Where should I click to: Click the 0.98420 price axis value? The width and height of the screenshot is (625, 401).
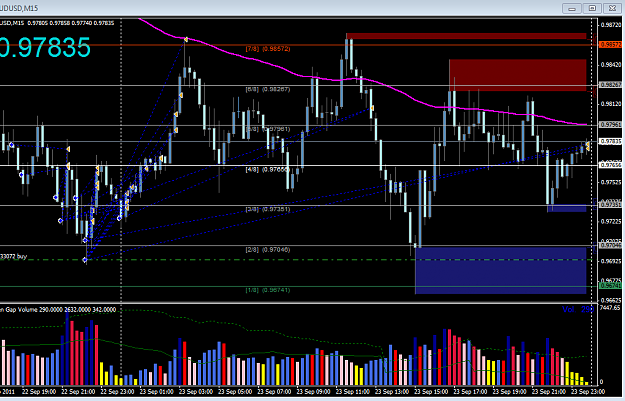point(611,65)
